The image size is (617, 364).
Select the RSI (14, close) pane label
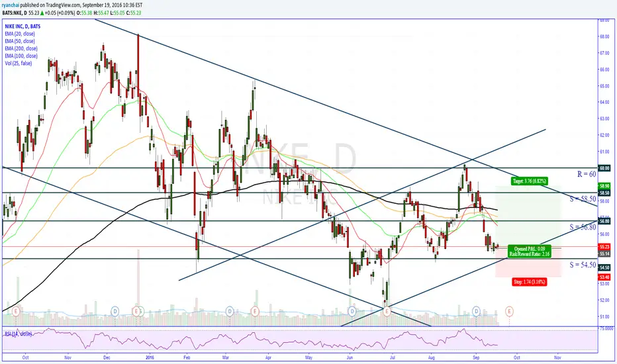click(18, 334)
